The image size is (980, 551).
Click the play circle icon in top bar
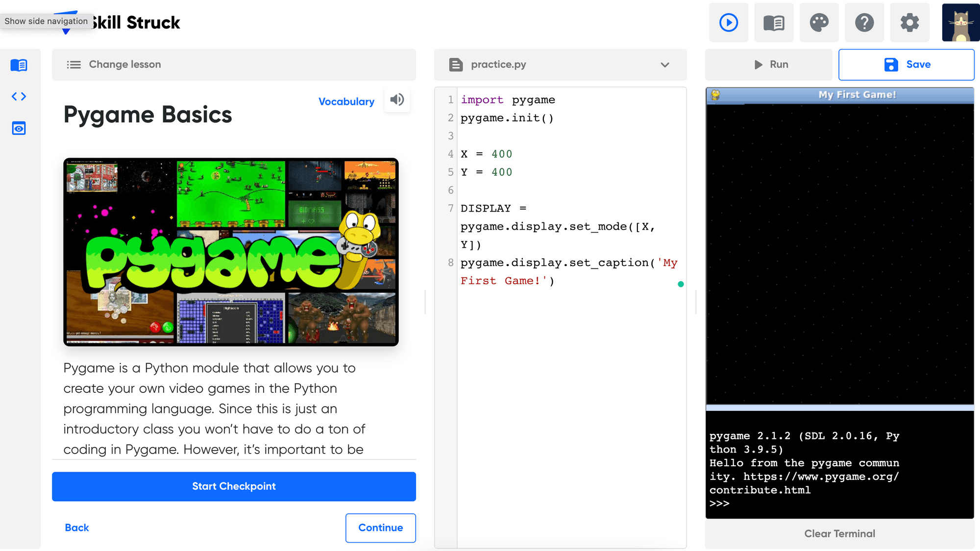tap(729, 23)
